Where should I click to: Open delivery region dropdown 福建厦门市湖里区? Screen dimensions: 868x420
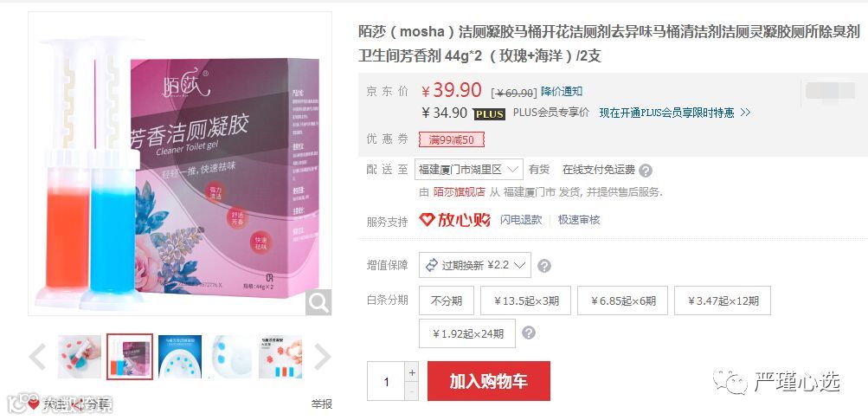[x=468, y=170]
